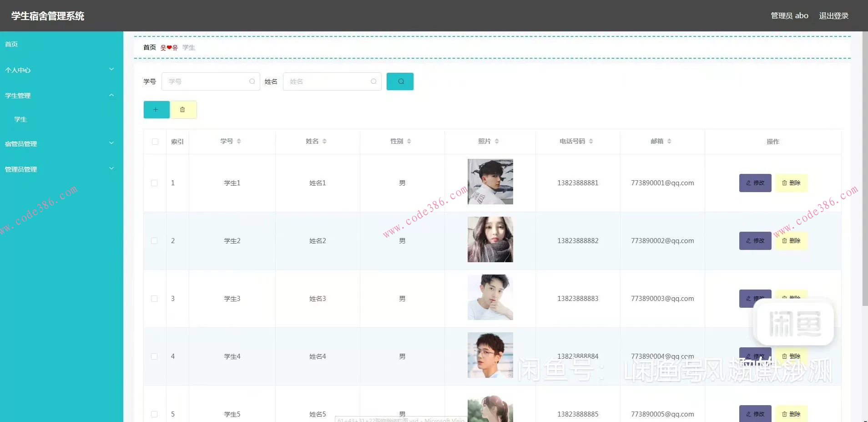The height and width of the screenshot is (422, 868).
Task: Click the yellow batch delete trash button
Action: (183, 110)
